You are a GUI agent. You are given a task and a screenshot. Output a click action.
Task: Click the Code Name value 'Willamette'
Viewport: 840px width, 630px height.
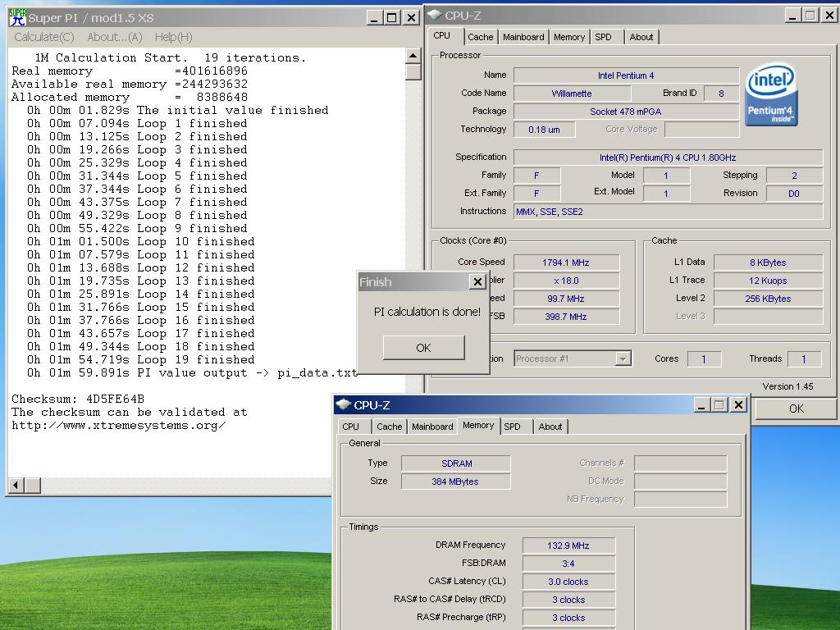click(572, 94)
